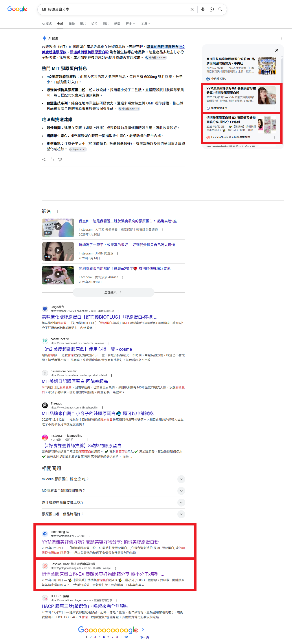The width and height of the screenshot is (292, 644).
Task: Open the 更多 dropdown in search tabs
Action: pos(130,24)
